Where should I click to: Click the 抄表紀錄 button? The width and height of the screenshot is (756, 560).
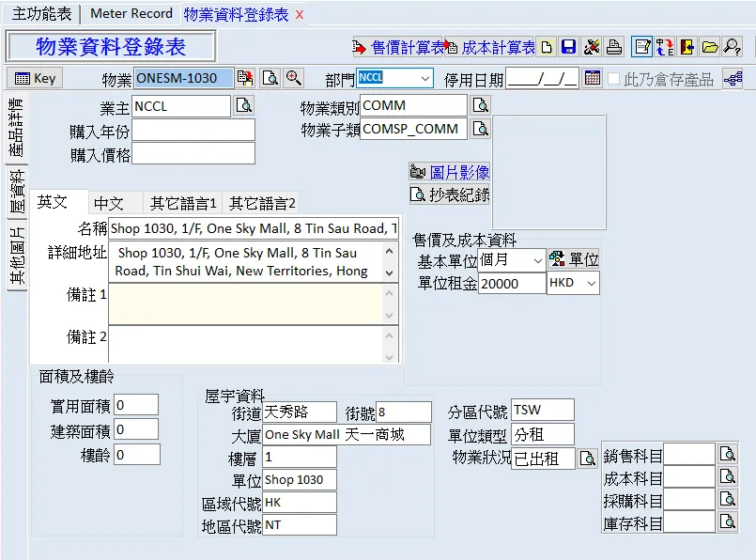(450, 194)
